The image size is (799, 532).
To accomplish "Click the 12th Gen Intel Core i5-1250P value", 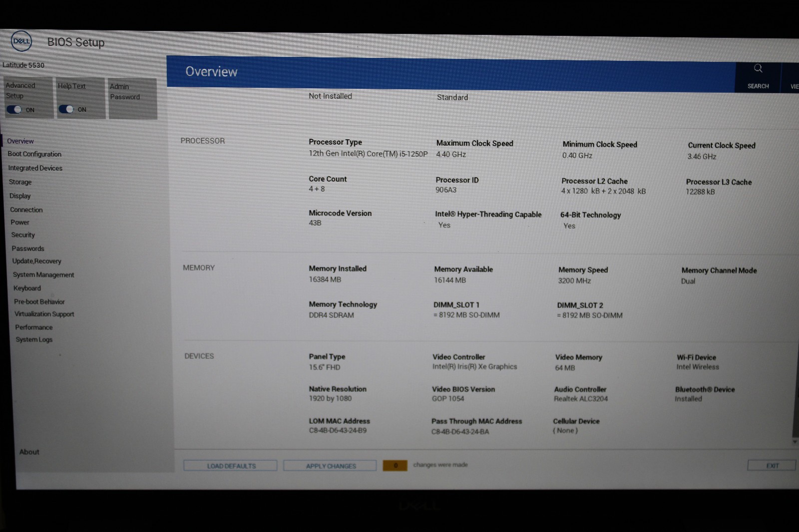I will tap(368, 154).
